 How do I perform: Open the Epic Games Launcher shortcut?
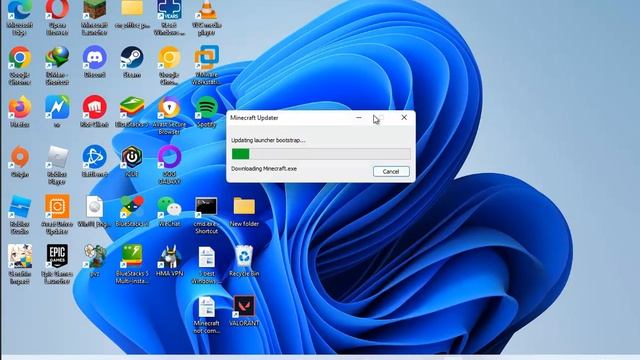57,264
